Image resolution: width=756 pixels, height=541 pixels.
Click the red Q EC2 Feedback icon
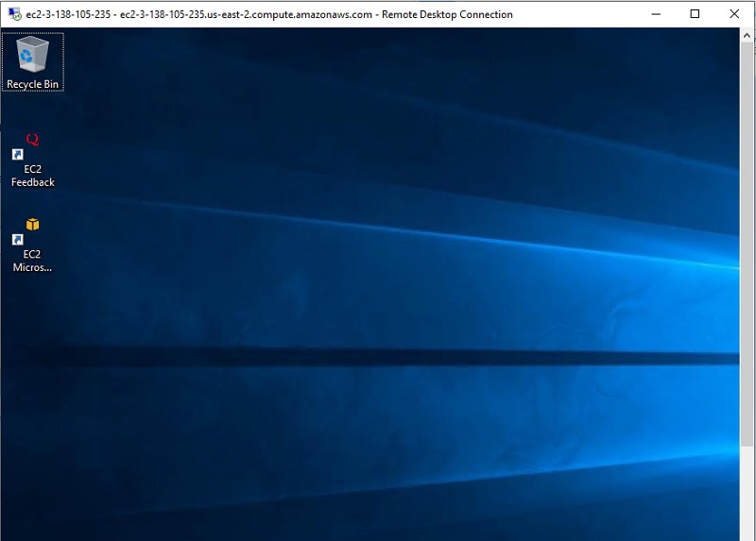point(32,140)
